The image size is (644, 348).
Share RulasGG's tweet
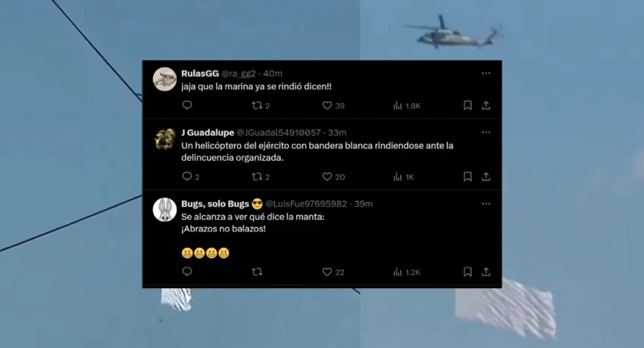486,105
